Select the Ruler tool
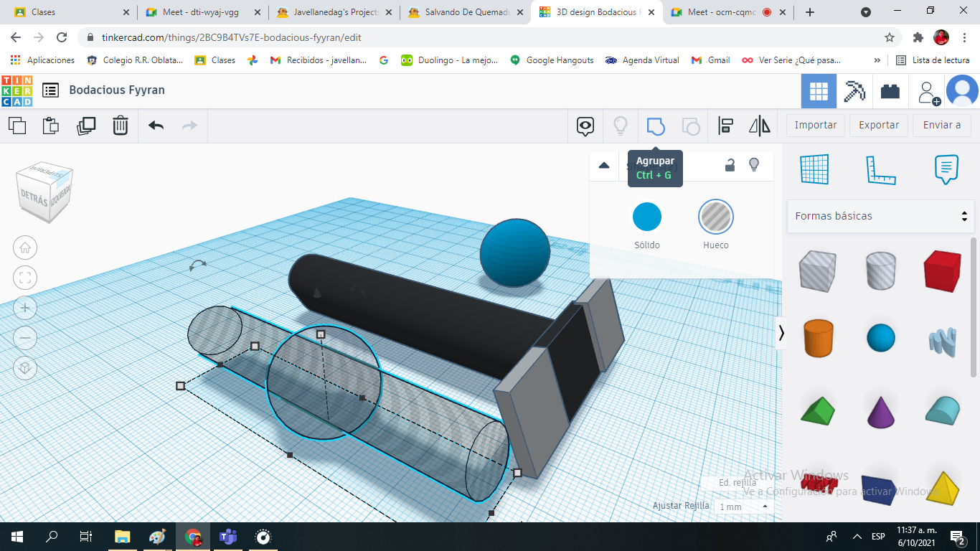The image size is (980, 551). click(880, 169)
